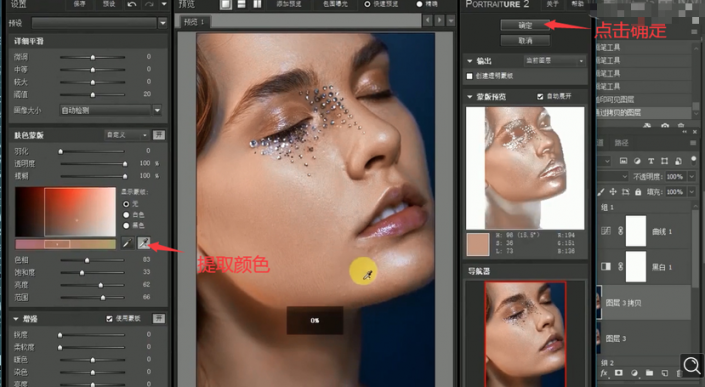Screen dimensions: 705x387
Task: Open the 关于 menu item
Action: click(x=553, y=4)
